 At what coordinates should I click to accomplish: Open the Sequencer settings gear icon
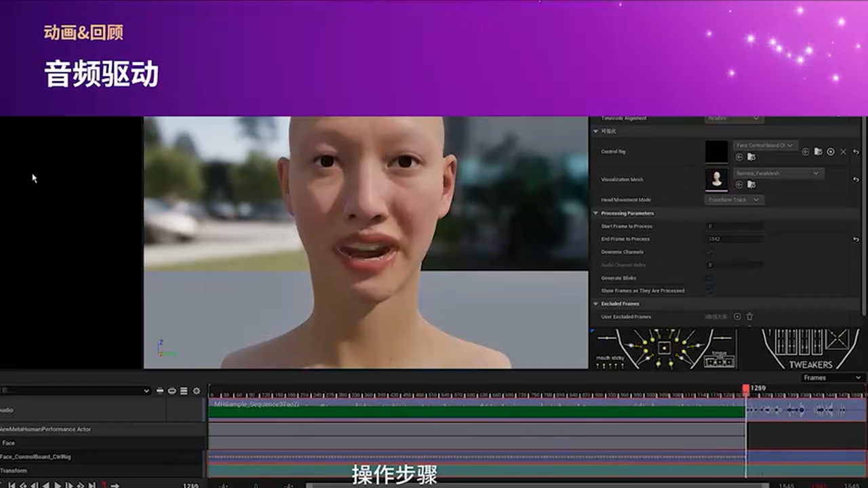click(x=196, y=391)
